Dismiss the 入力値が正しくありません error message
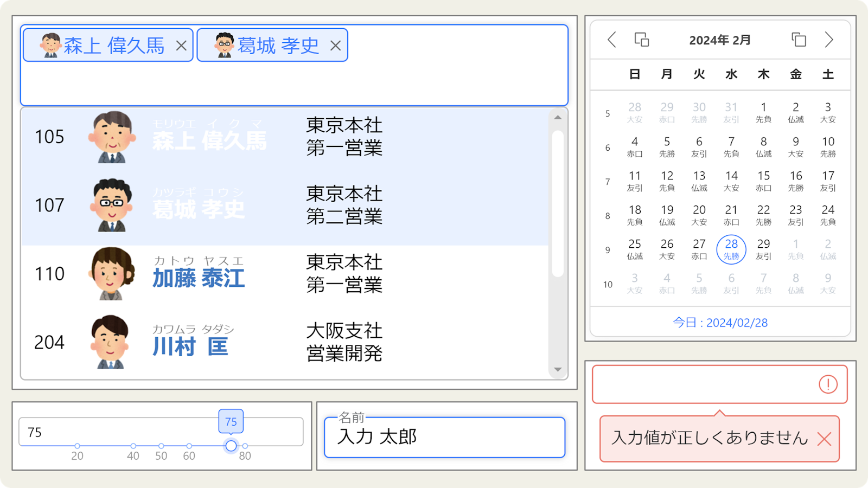Screen dimensions: 868x488 (824, 440)
